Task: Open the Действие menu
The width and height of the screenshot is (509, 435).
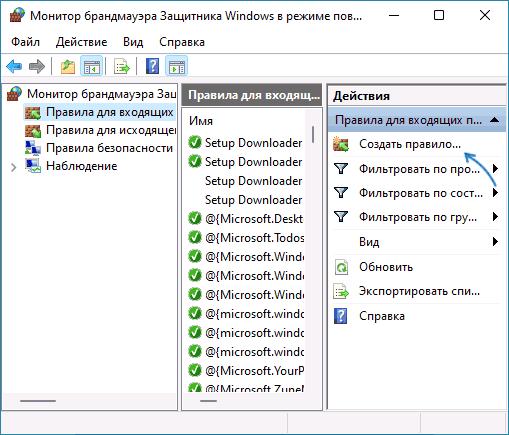Action: coord(81,42)
